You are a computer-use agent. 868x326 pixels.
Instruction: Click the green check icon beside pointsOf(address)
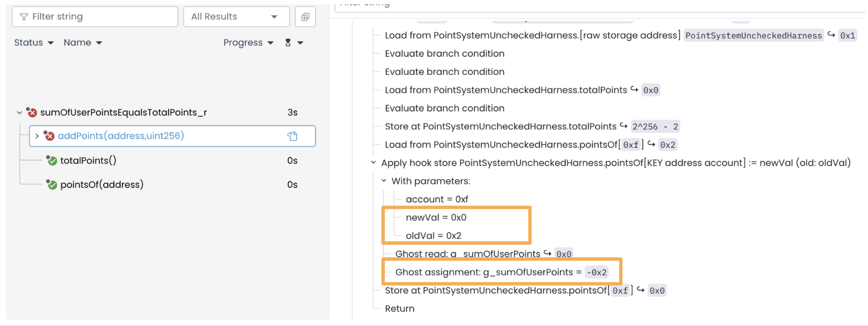(x=52, y=185)
